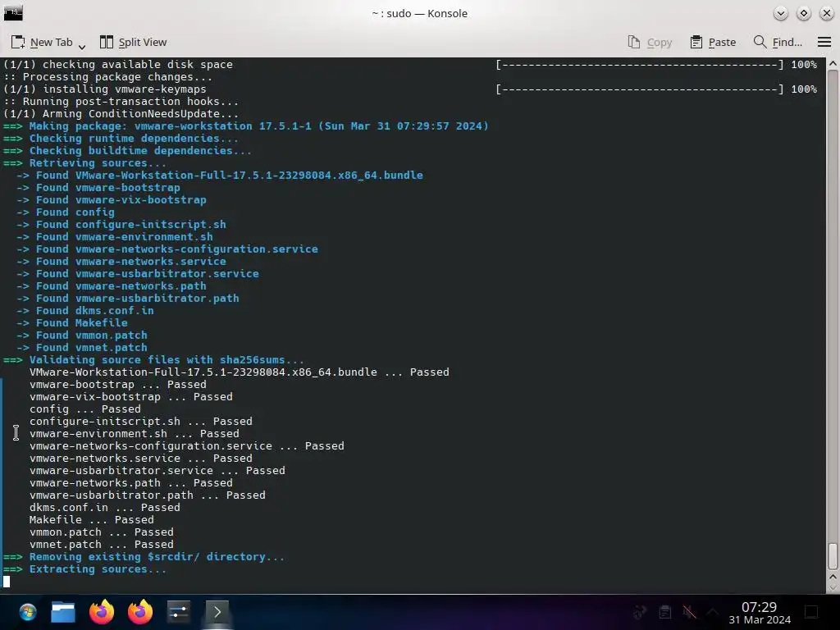
Task: Click the Paste toolbar button
Action: (713, 43)
